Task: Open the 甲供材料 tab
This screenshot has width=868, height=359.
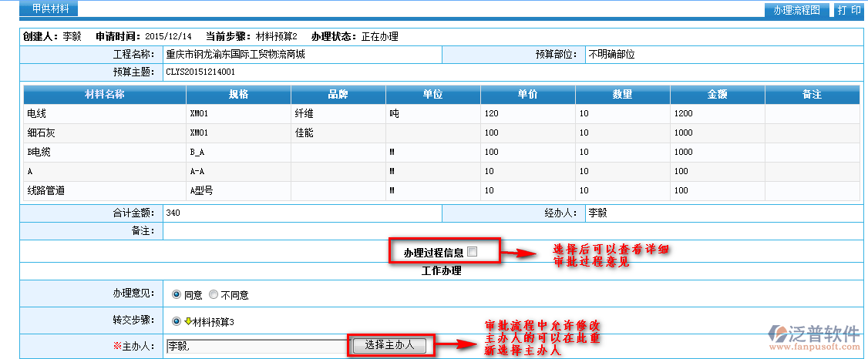Action: click(x=45, y=9)
